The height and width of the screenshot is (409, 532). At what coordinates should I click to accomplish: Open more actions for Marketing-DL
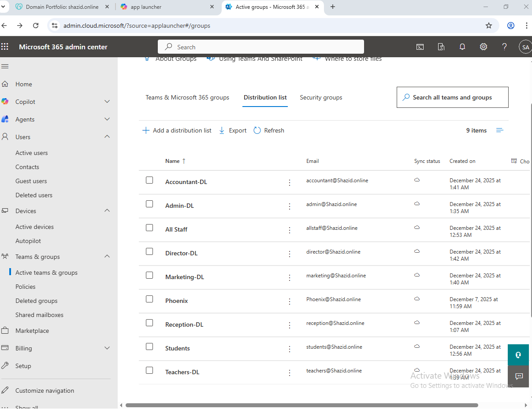click(290, 277)
